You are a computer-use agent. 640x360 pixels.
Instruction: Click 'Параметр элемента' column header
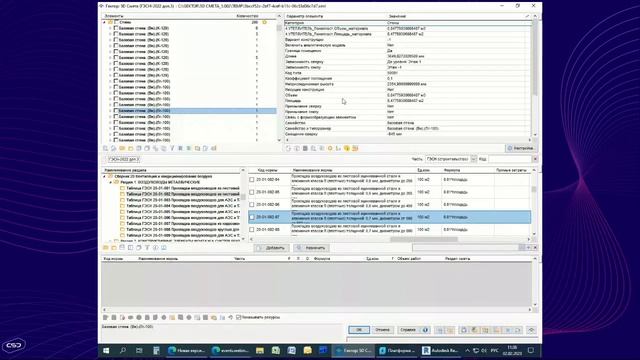(x=304, y=16)
